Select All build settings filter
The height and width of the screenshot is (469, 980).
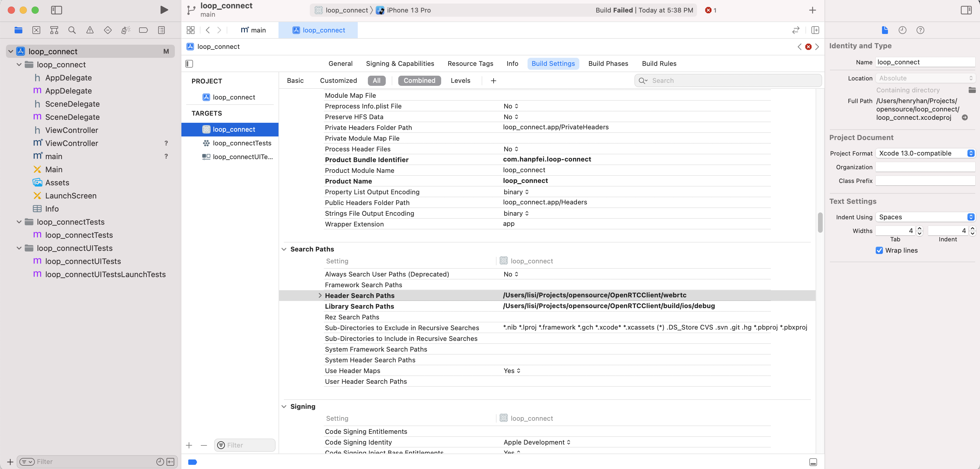click(x=376, y=80)
